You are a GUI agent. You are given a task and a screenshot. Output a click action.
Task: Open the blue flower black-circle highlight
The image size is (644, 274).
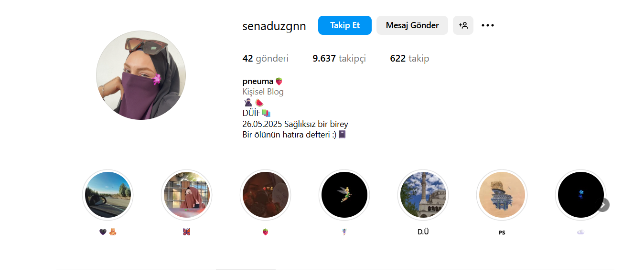click(580, 195)
